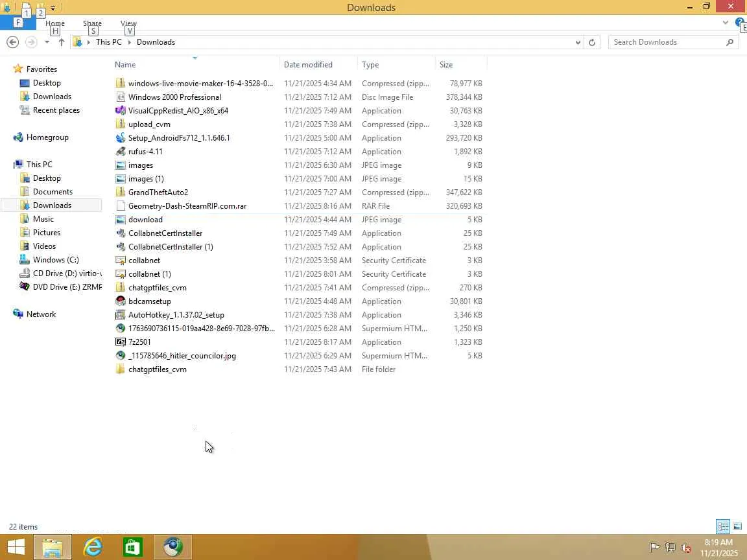The height and width of the screenshot is (560, 747).
Task: Open Videos folder in the sidebar
Action: [44, 246]
